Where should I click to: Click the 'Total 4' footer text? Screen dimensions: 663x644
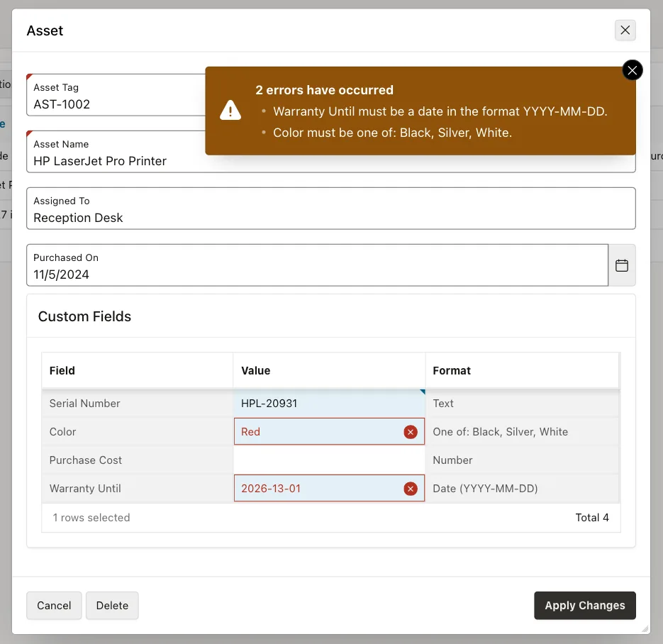point(592,518)
